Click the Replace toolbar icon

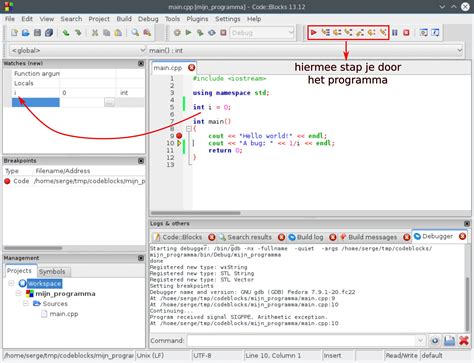click(x=147, y=33)
